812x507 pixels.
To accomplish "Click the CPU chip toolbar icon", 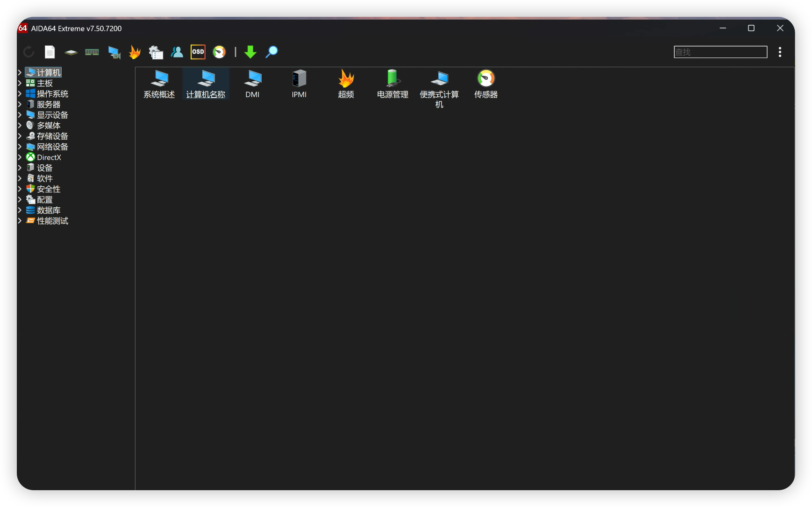I will [x=71, y=52].
